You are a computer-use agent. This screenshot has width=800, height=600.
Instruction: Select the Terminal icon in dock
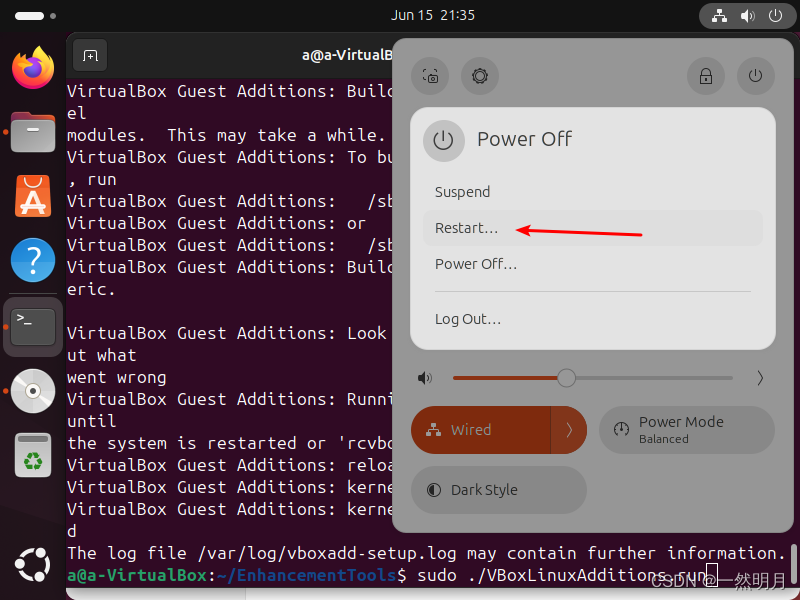tap(33, 327)
